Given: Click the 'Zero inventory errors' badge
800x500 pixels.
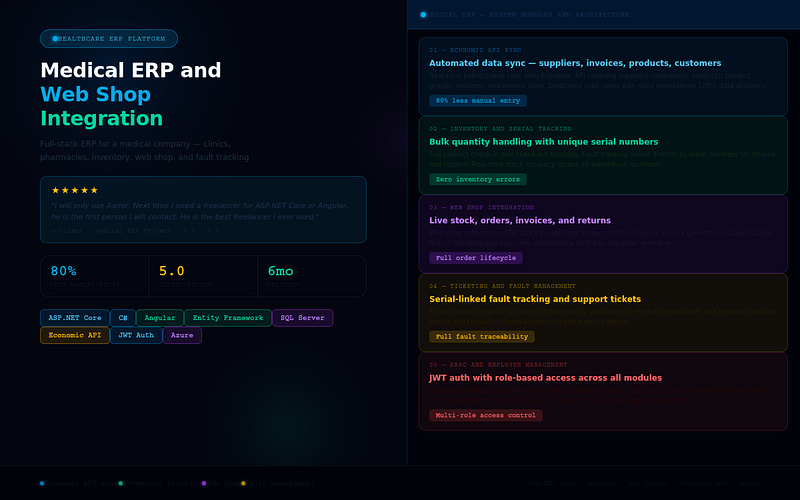Looking at the screenshot, I should [478, 179].
